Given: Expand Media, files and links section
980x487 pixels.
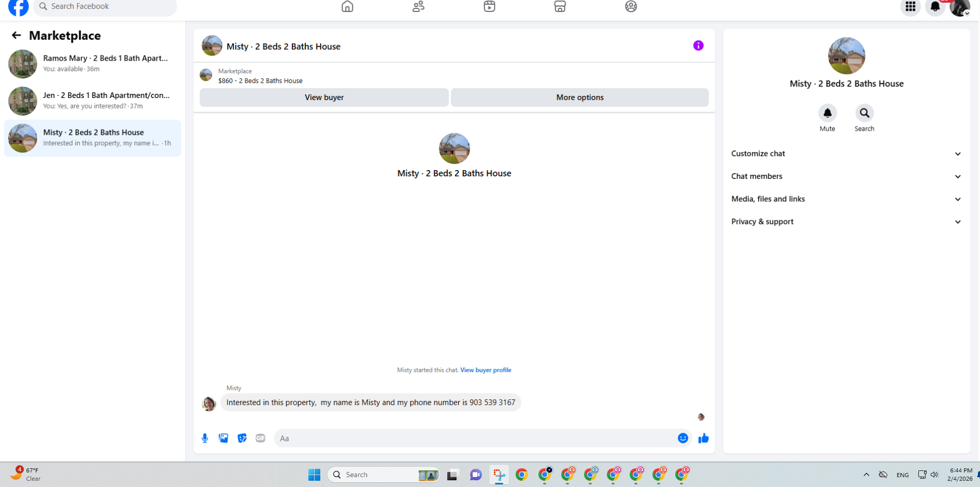Looking at the screenshot, I should [846, 199].
